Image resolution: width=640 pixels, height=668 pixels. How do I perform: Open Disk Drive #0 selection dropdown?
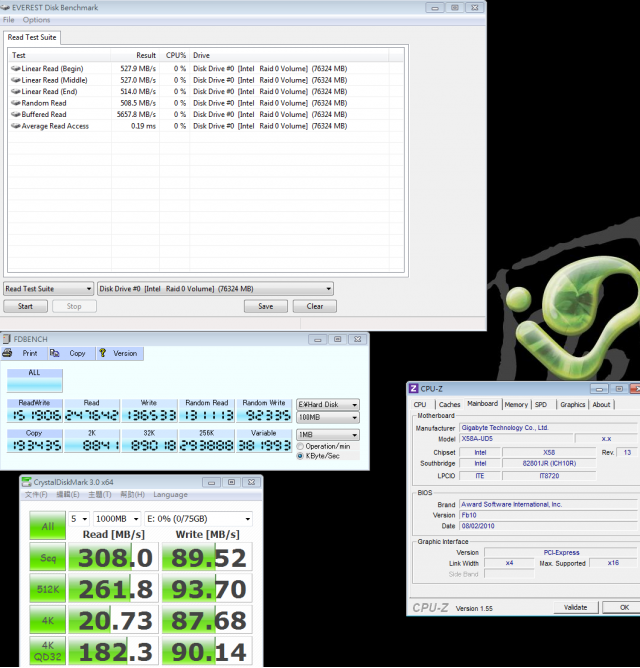[215, 288]
